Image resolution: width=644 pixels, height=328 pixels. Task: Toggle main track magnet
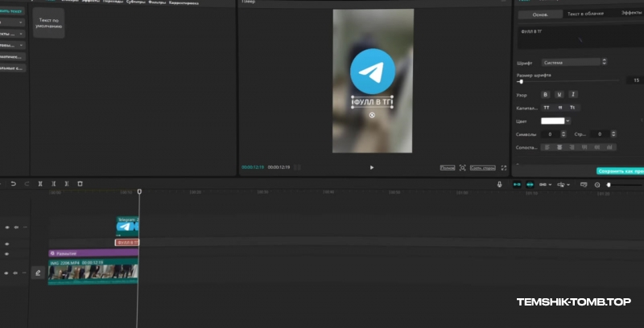coord(517,185)
